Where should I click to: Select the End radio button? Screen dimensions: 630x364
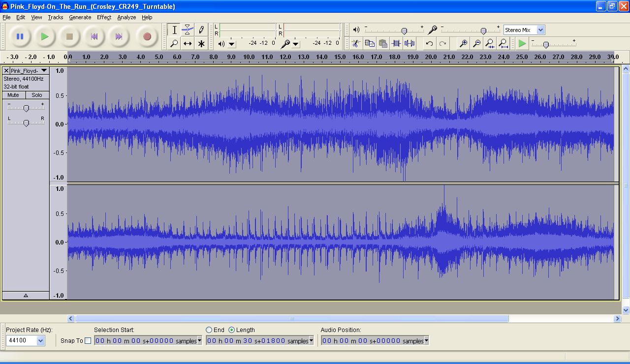pyautogui.click(x=209, y=330)
